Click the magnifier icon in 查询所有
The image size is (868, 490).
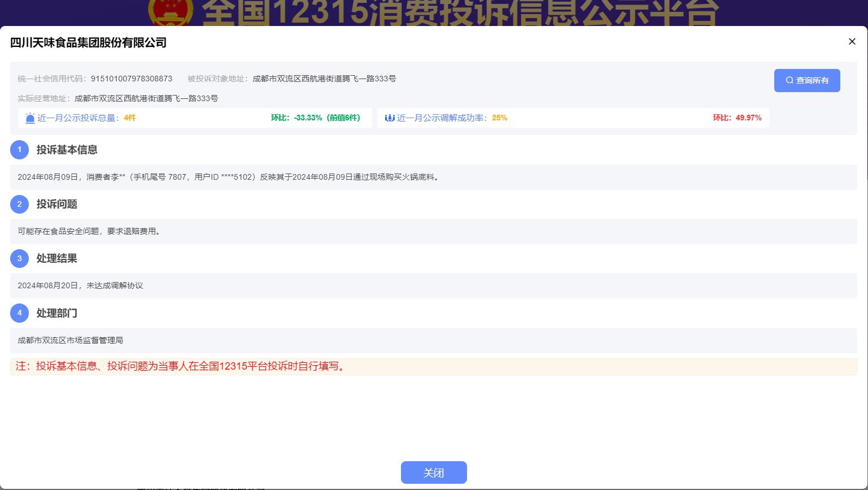click(790, 80)
